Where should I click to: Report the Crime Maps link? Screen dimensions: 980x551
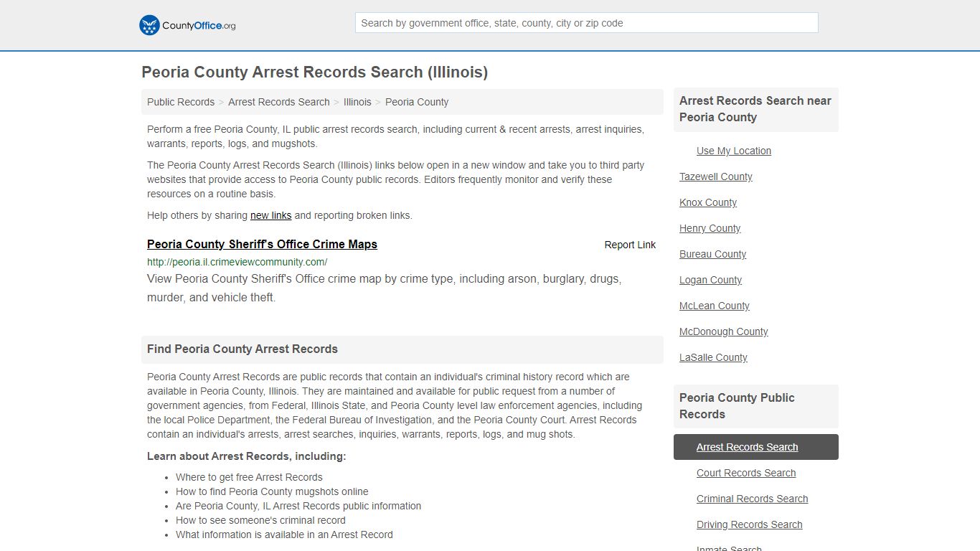tap(630, 245)
